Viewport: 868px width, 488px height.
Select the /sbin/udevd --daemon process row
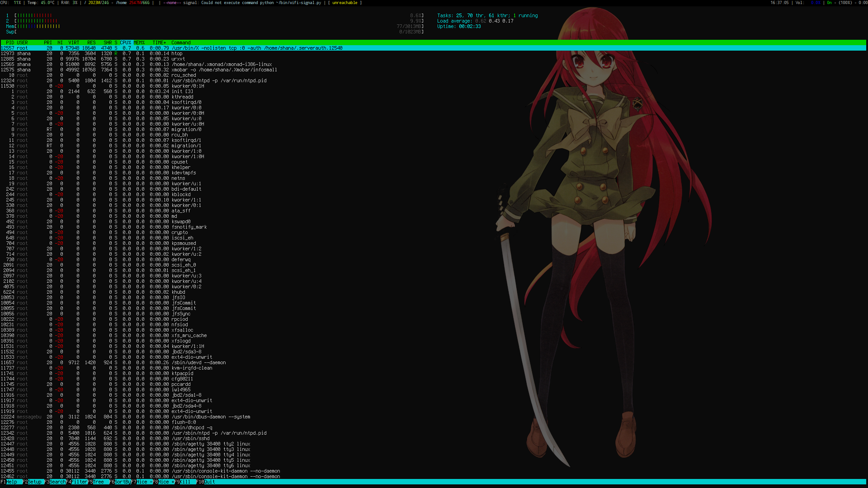(x=433, y=362)
